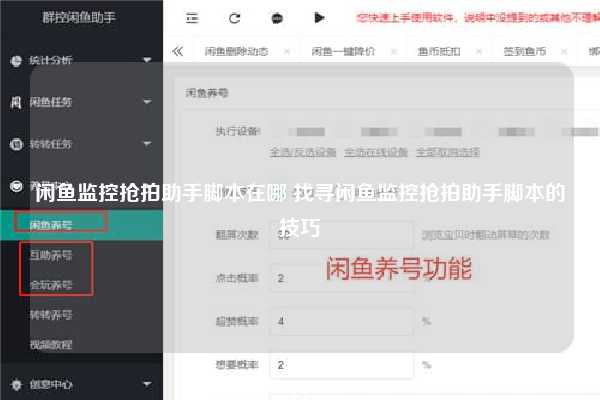Image resolution: width=600 pixels, height=400 pixels.
Task: Close the 闲鱼删除动态 tab
Action: (x=287, y=51)
